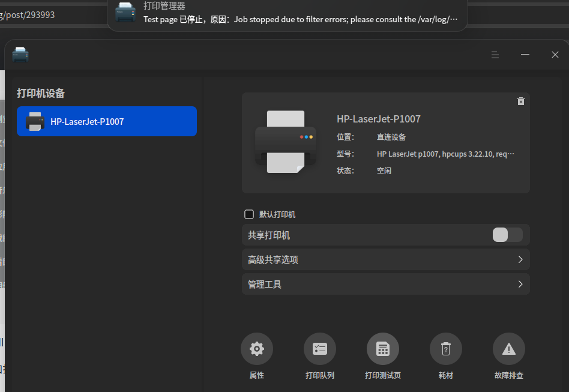The image size is (569, 392).
Task: Expand 高级共享选项 row
Action: pos(386,259)
